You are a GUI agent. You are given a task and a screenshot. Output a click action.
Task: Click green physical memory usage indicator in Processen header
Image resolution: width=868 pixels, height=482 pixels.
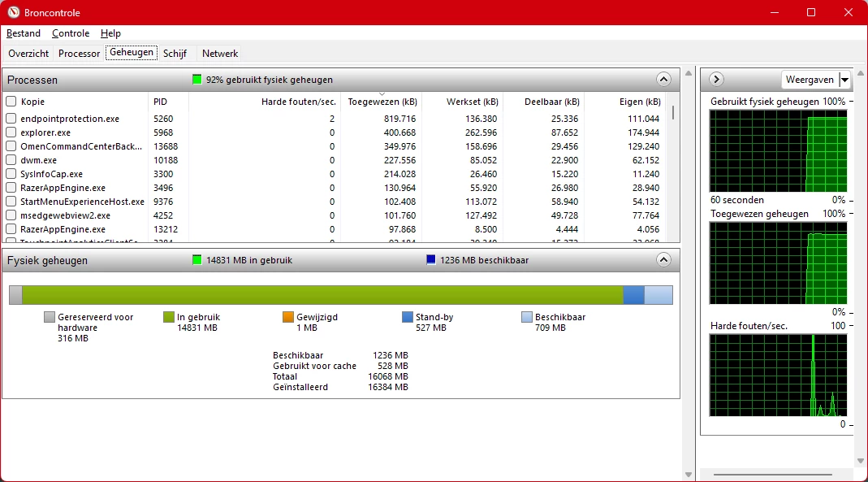pos(196,79)
